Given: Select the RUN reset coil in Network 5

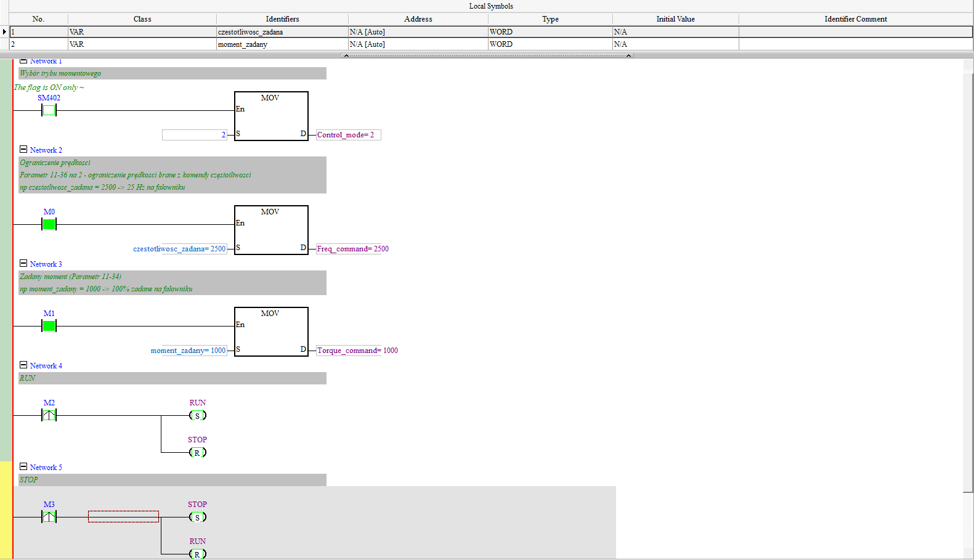Looking at the screenshot, I should coord(197,554).
